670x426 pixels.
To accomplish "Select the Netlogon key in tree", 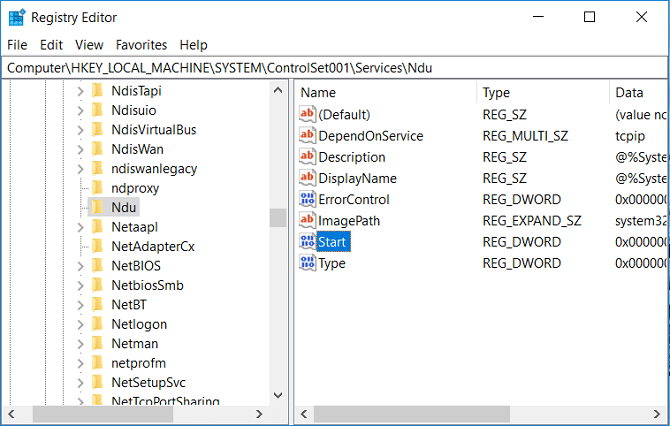I will tap(139, 324).
